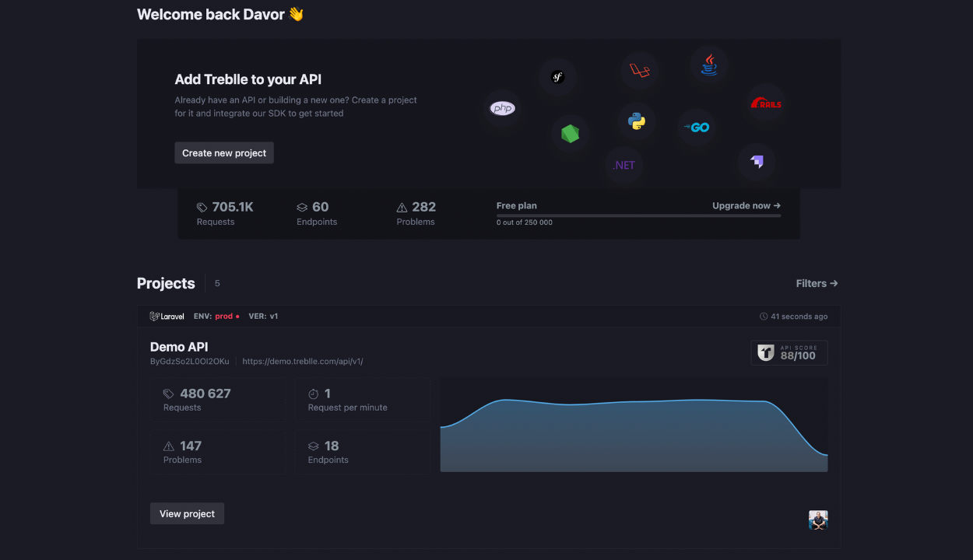Screen dimensions: 973x560
Task: Click the layers icon beside 60 endpoints
Action: [x=302, y=208]
